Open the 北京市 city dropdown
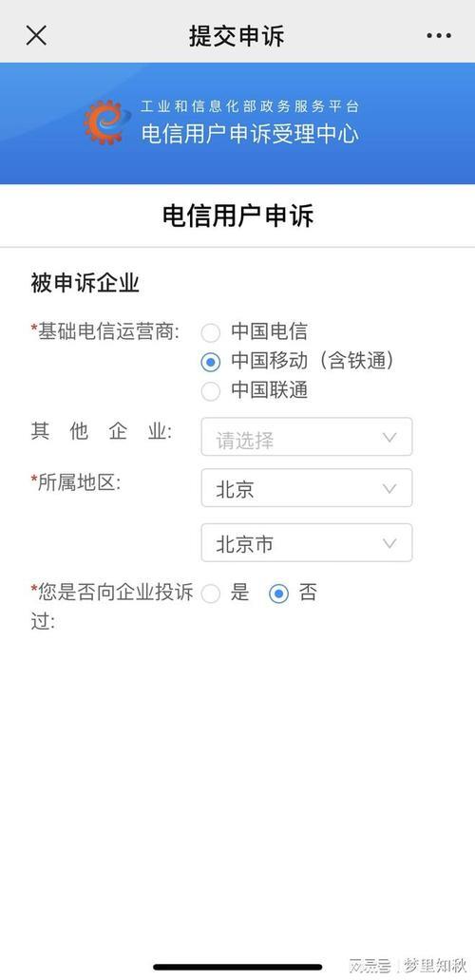 pos(306,542)
